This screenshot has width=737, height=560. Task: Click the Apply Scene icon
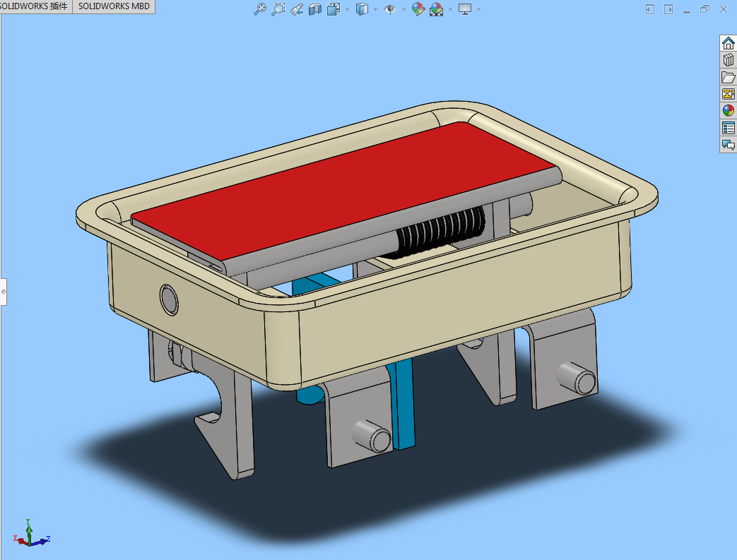point(436,9)
